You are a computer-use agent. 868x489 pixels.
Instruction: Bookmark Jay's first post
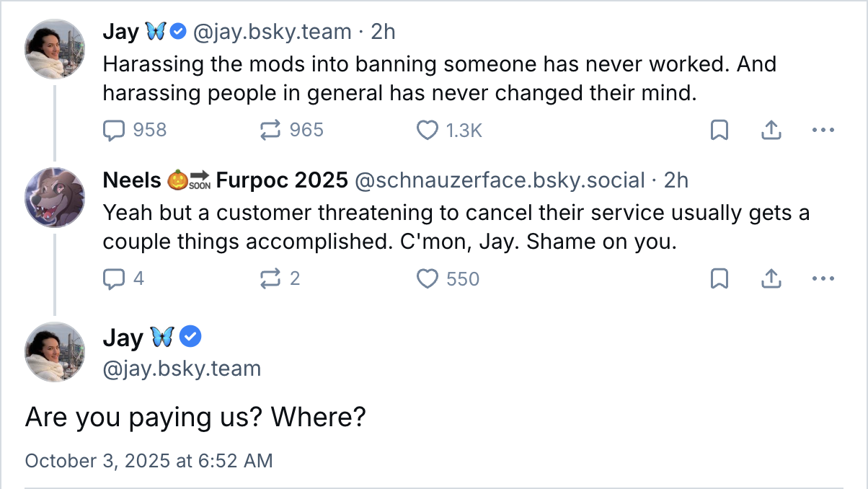pyautogui.click(x=719, y=130)
